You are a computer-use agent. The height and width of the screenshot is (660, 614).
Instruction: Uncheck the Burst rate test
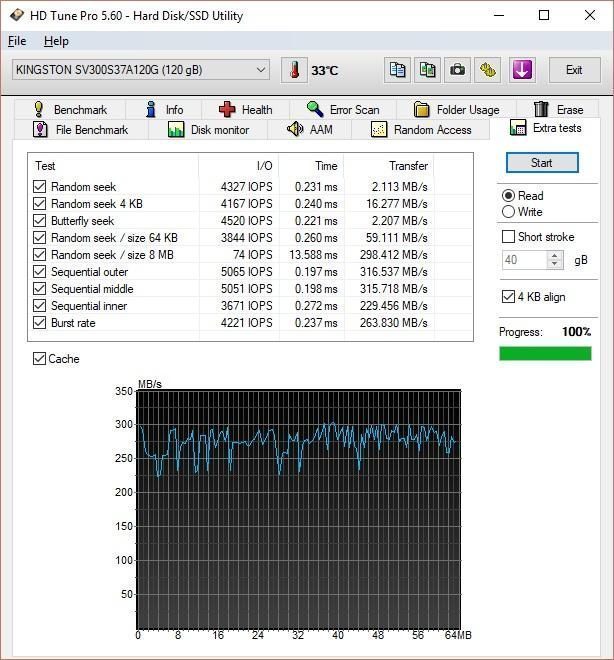click(x=40, y=323)
